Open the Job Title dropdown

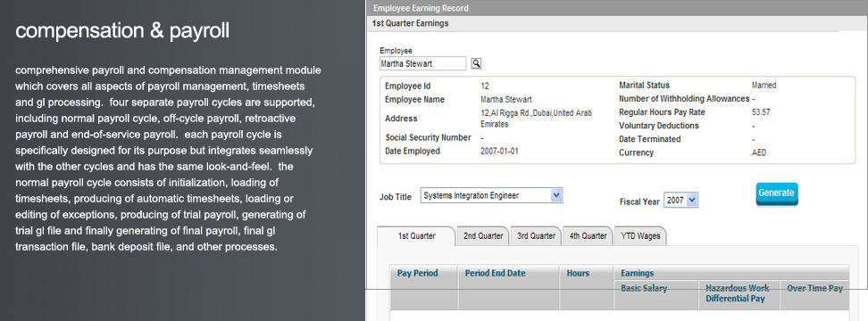[x=491, y=195]
